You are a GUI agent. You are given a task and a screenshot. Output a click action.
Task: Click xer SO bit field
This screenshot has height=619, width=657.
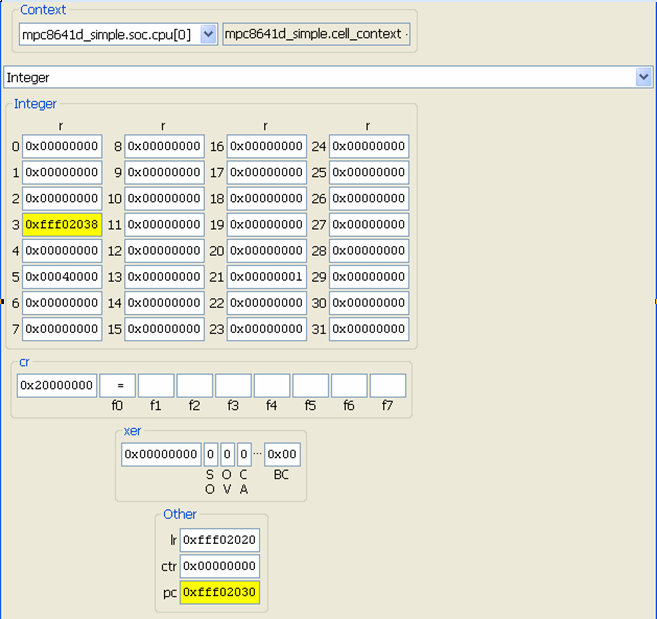(x=211, y=454)
